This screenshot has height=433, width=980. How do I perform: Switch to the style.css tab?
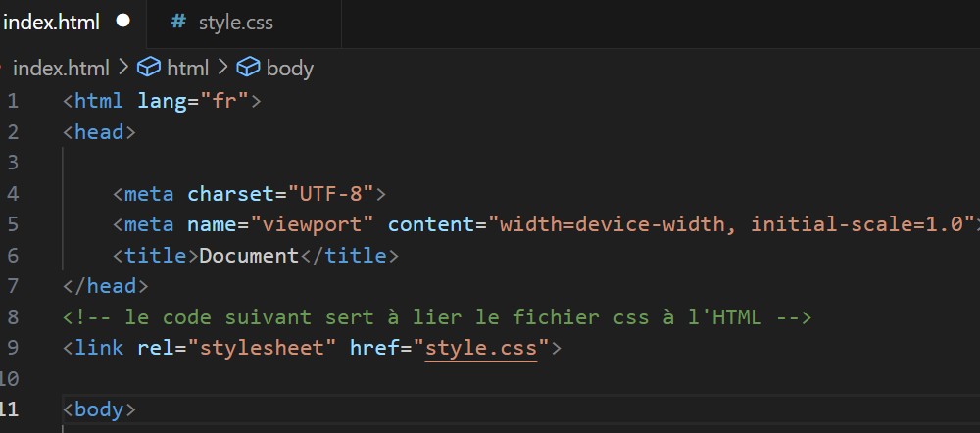235,22
